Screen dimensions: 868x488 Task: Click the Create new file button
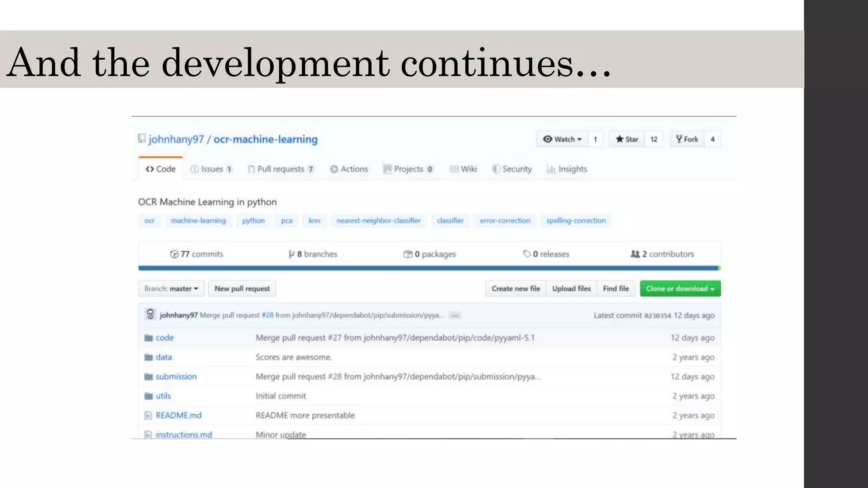tap(516, 288)
